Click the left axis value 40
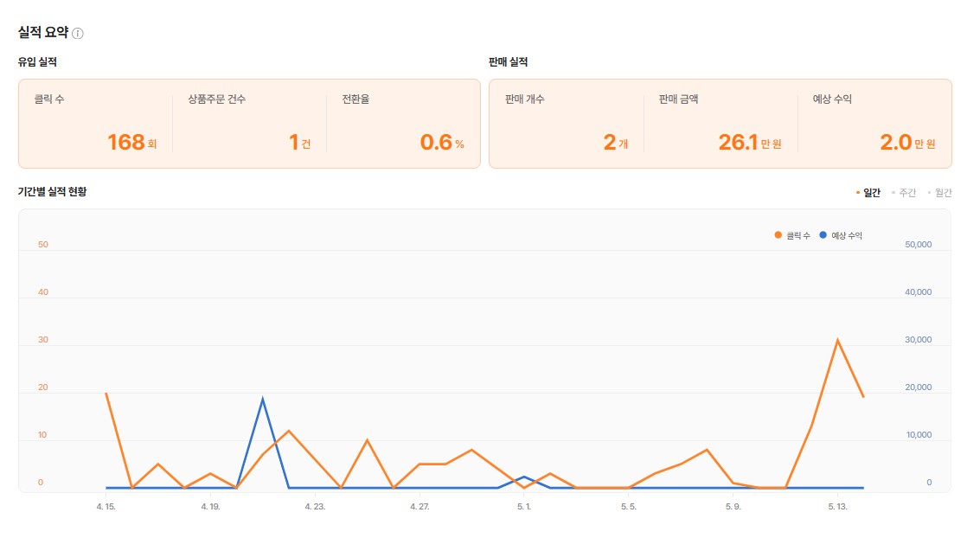 [x=42, y=292]
